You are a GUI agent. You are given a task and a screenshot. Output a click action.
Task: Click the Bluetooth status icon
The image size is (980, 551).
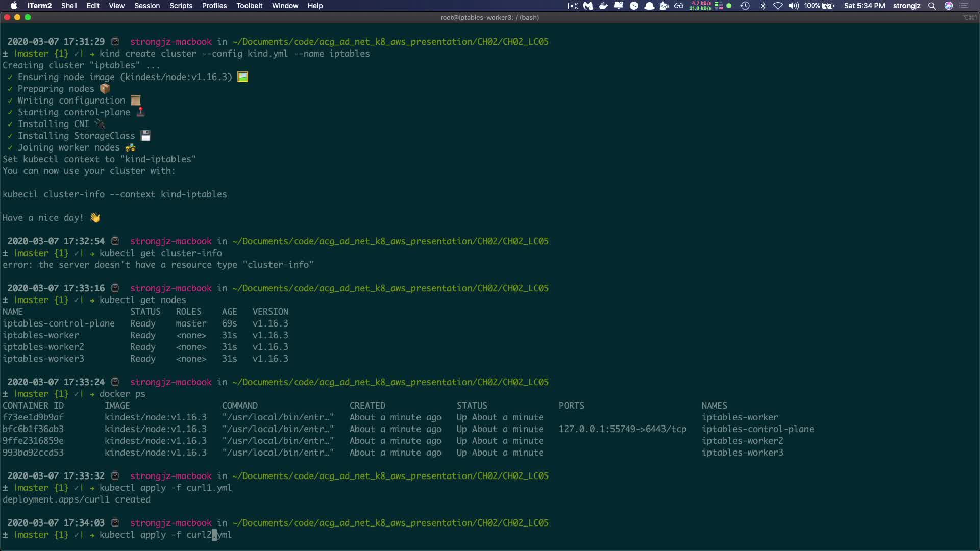click(x=763, y=6)
